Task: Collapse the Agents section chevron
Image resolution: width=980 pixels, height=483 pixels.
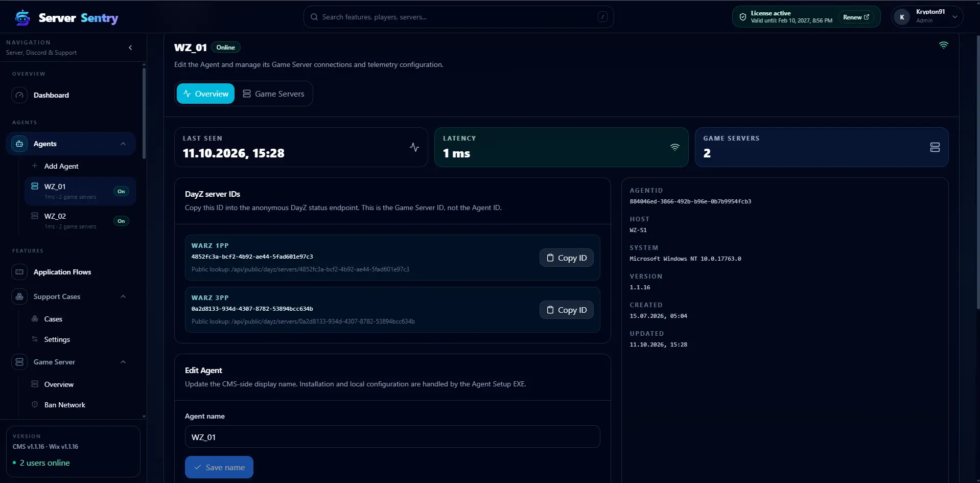Action: (123, 144)
